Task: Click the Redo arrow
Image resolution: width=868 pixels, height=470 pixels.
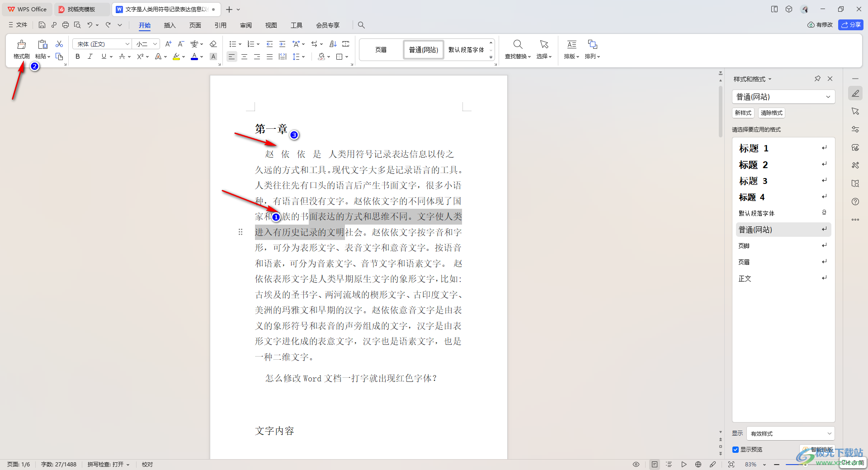Action: click(108, 25)
